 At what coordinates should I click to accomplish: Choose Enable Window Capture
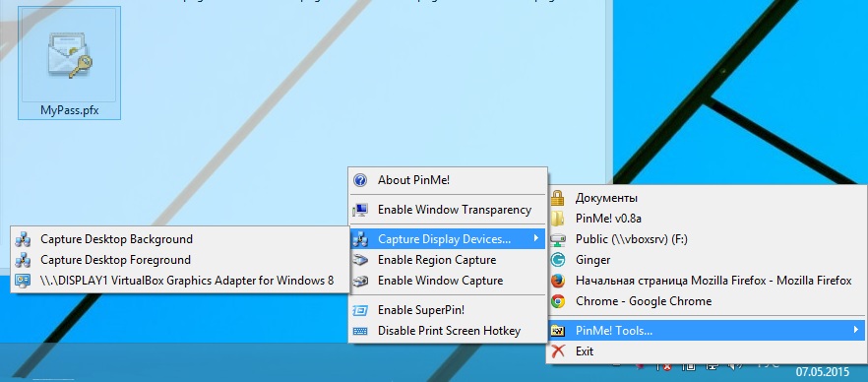(448, 281)
